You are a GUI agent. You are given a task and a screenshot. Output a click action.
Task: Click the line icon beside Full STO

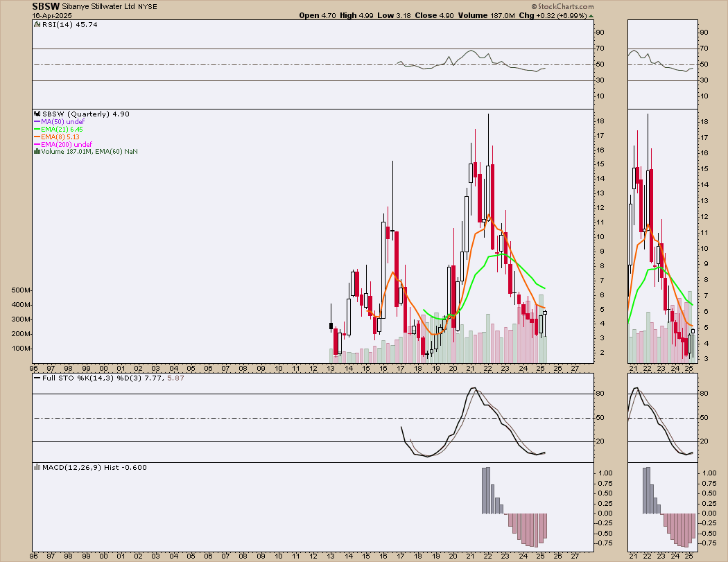tap(37, 378)
